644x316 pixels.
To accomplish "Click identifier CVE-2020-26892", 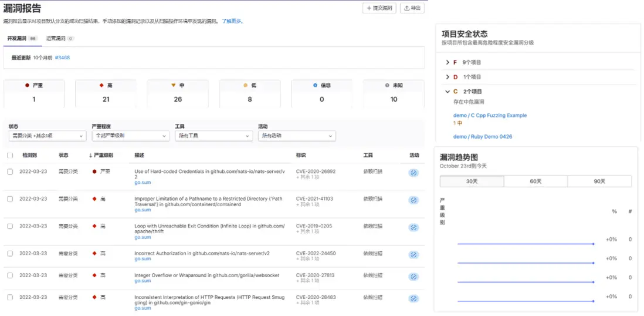I will [x=316, y=172].
